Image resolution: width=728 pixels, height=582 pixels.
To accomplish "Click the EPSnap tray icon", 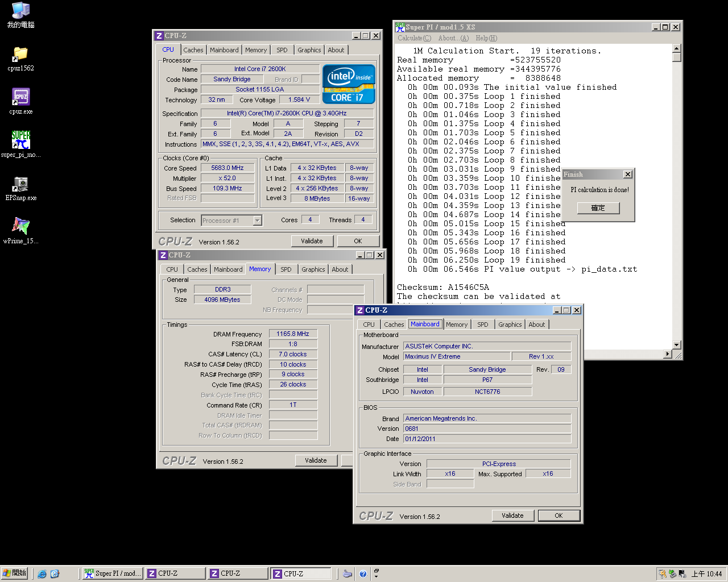I will (x=682, y=574).
